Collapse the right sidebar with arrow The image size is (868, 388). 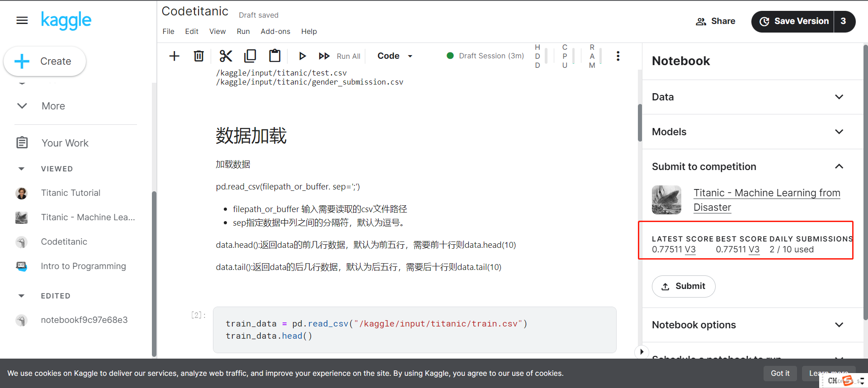(x=642, y=352)
